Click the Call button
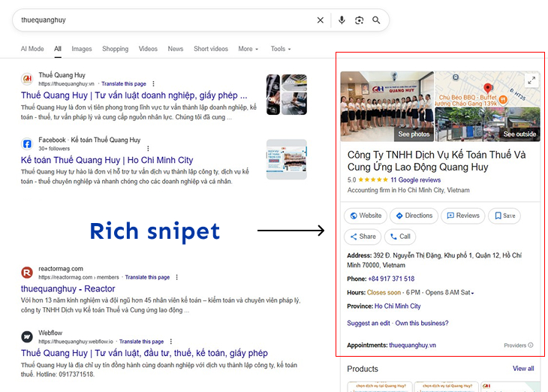The width and height of the screenshot is (548, 392). click(x=400, y=237)
